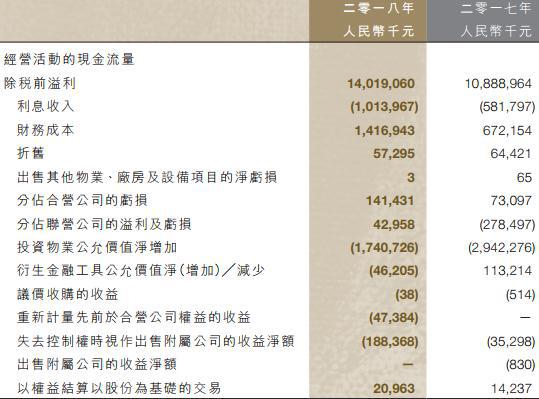
Task: Click the value 14,019,060
Action: pos(381,84)
